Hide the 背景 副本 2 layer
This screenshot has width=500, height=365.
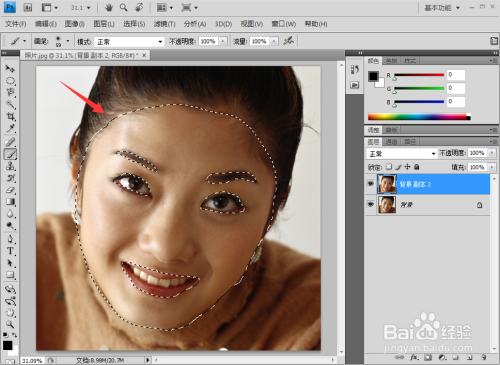[370, 184]
